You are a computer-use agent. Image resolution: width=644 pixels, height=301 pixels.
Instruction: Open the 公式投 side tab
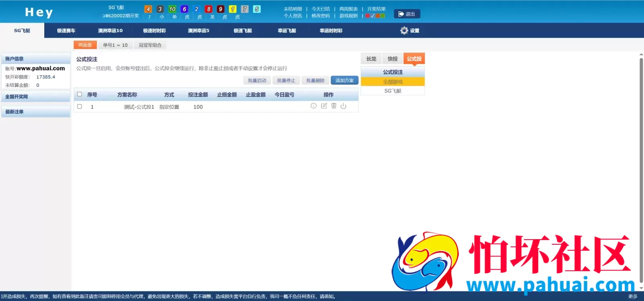coord(414,59)
